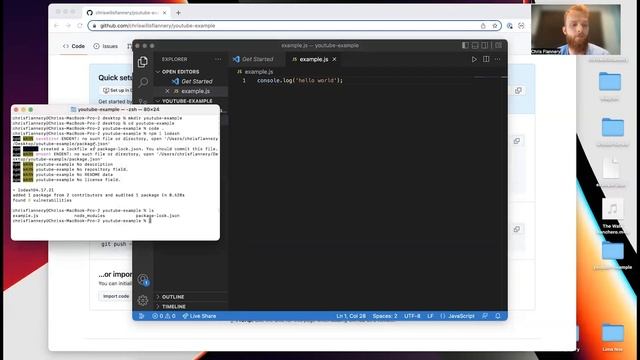Select the example.js editor tab
640x360 pixels.
(x=313, y=59)
